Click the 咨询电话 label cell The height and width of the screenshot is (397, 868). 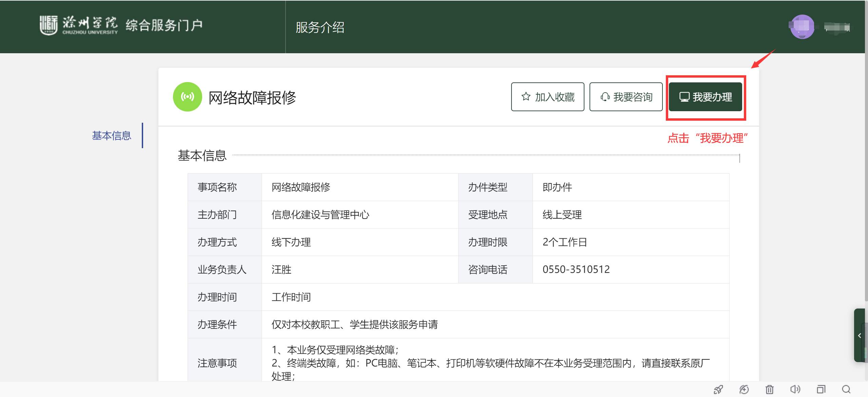496,270
